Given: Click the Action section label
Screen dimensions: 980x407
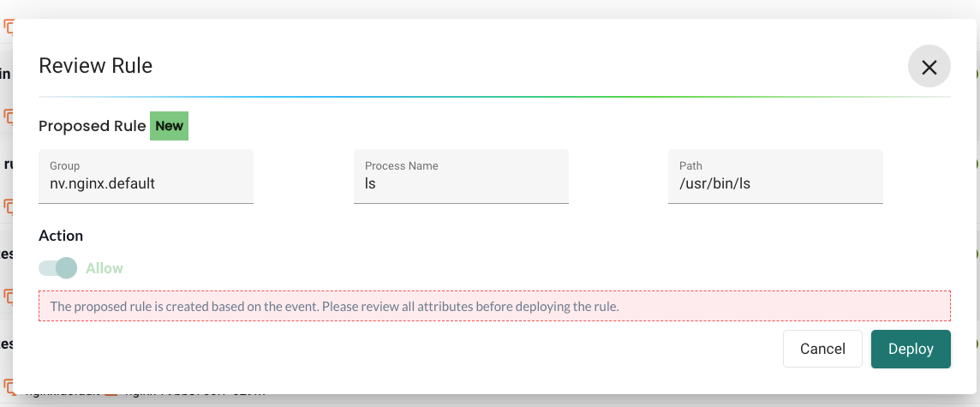Looking at the screenshot, I should [x=61, y=236].
